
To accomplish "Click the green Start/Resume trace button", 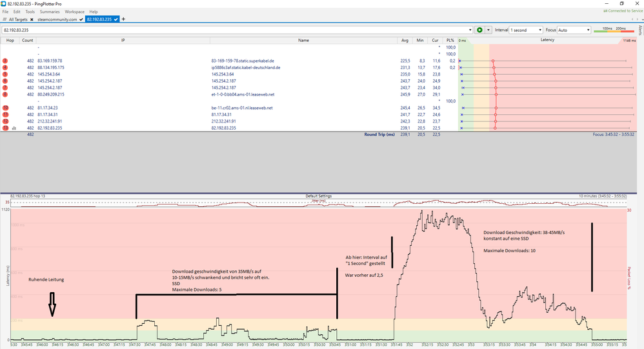I will [479, 30].
